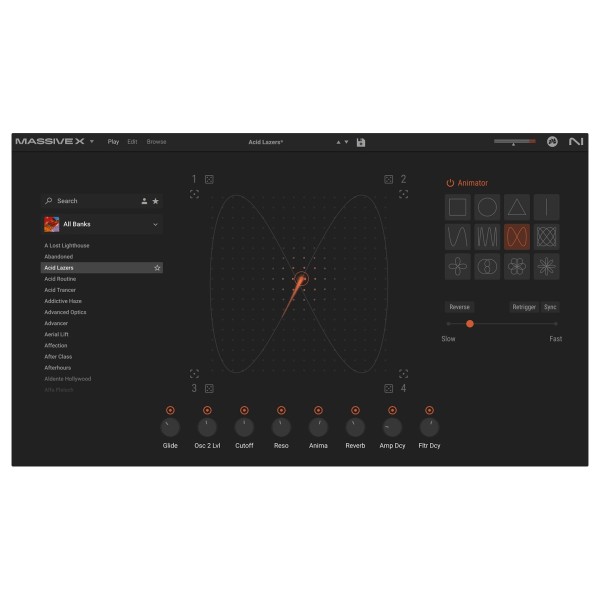600x600 pixels.
Task: Toggle the Retrigger option
Action: click(524, 307)
